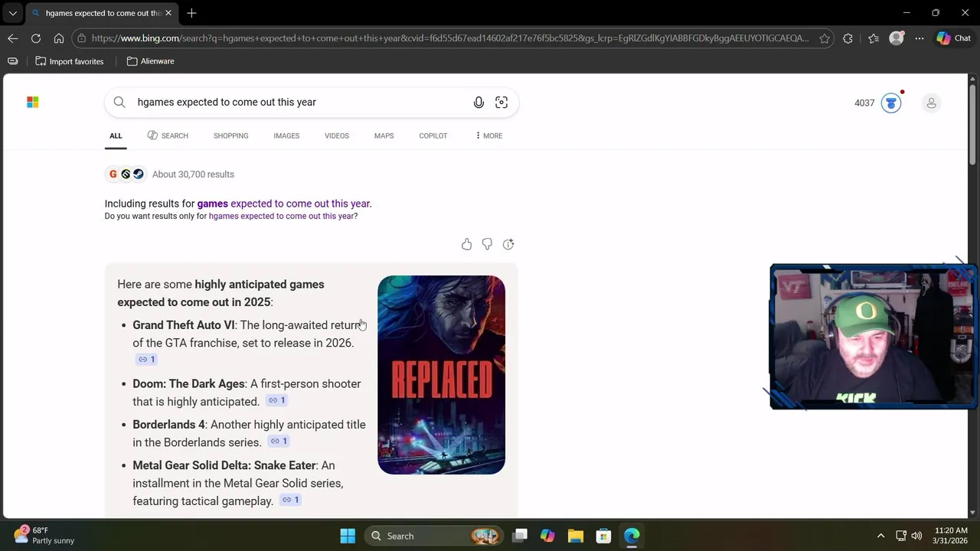Screen dimensions: 980x551
Task: Go to the browser home page
Action: click(59, 38)
